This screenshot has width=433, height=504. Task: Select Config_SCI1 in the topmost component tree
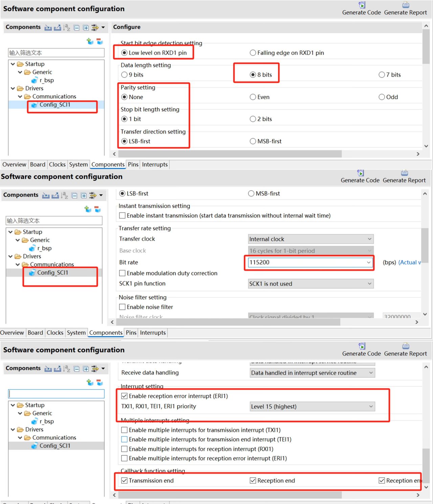pos(55,105)
